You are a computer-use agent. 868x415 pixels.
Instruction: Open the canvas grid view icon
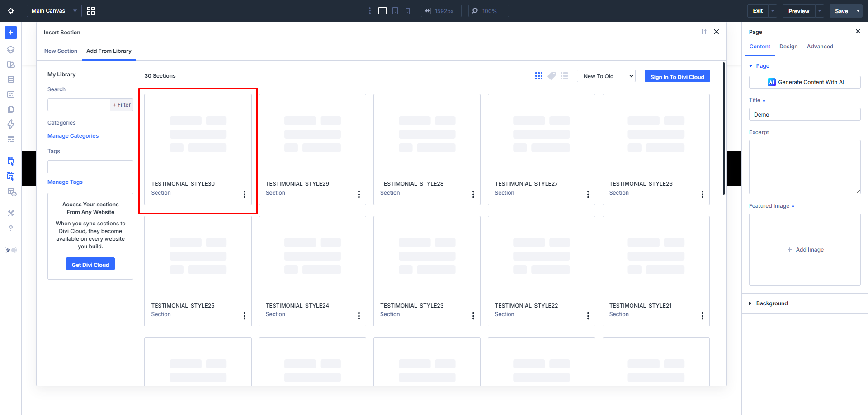[91, 11]
